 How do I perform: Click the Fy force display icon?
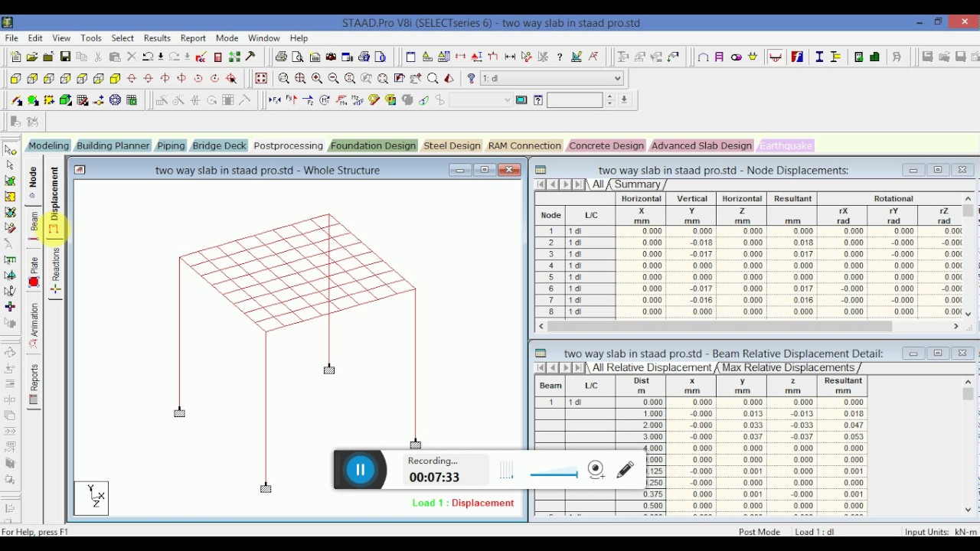[x=292, y=100]
